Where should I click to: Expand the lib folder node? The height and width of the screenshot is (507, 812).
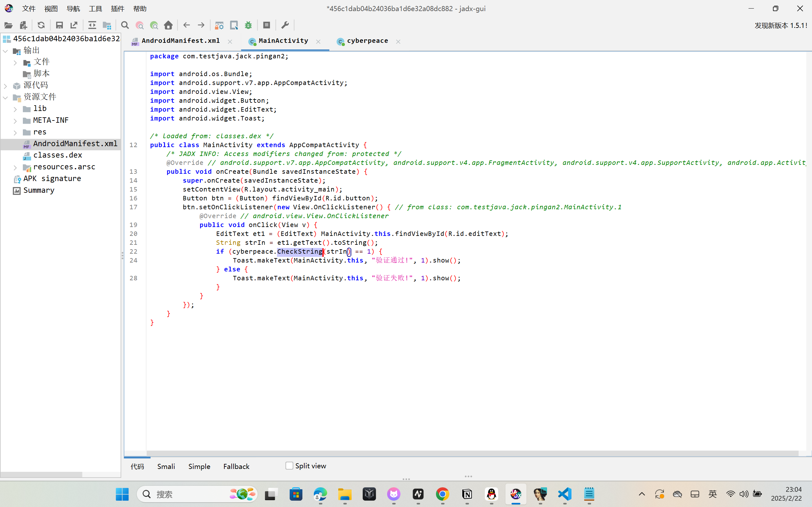click(15, 109)
